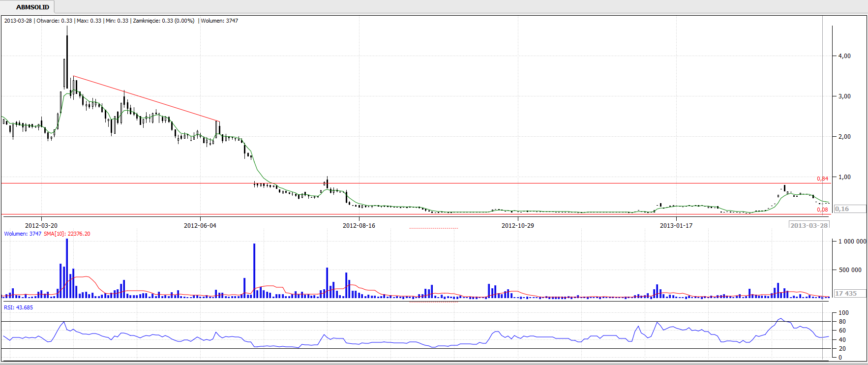Click the 2012-03-20 date label
The image size is (868, 365).
pyautogui.click(x=41, y=225)
